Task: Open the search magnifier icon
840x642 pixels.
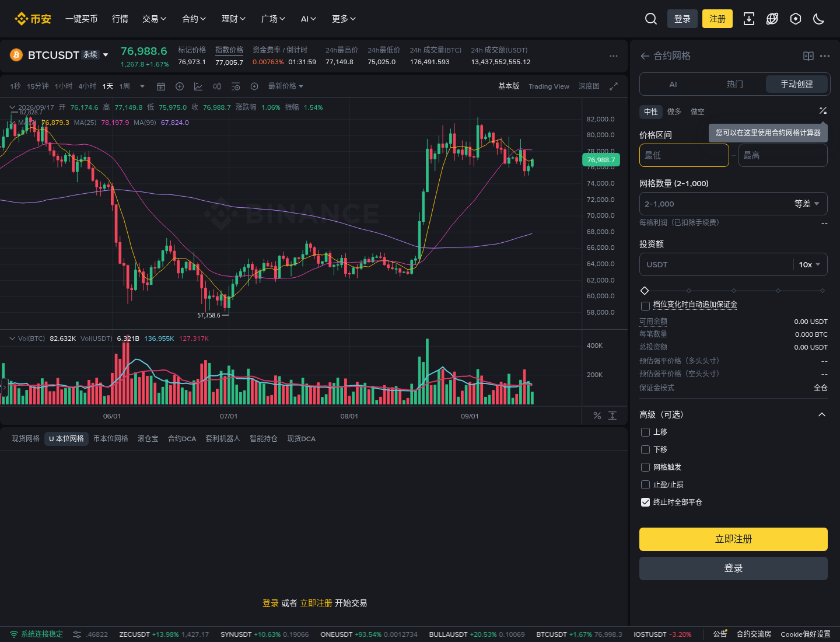Action: click(x=651, y=19)
